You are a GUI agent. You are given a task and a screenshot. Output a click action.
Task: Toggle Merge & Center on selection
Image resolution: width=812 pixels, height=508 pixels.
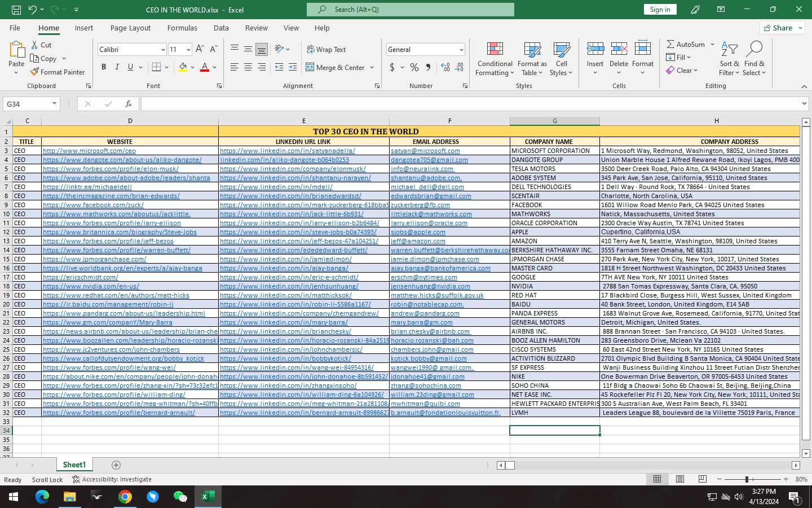336,67
